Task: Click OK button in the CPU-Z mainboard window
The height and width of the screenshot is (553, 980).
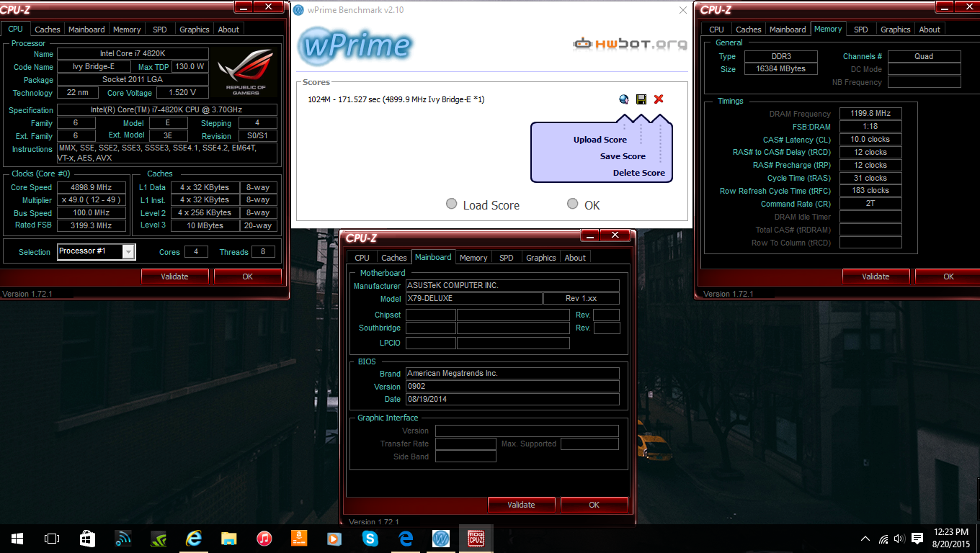Action: point(594,505)
